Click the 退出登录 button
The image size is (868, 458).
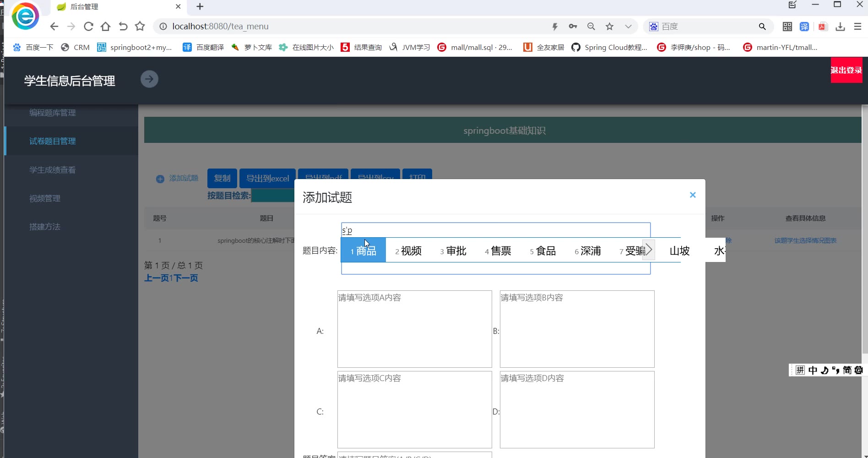pos(846,70)
